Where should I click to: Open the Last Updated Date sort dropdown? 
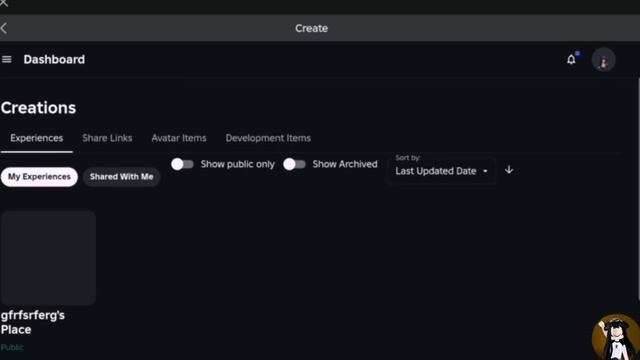[441, 171]
